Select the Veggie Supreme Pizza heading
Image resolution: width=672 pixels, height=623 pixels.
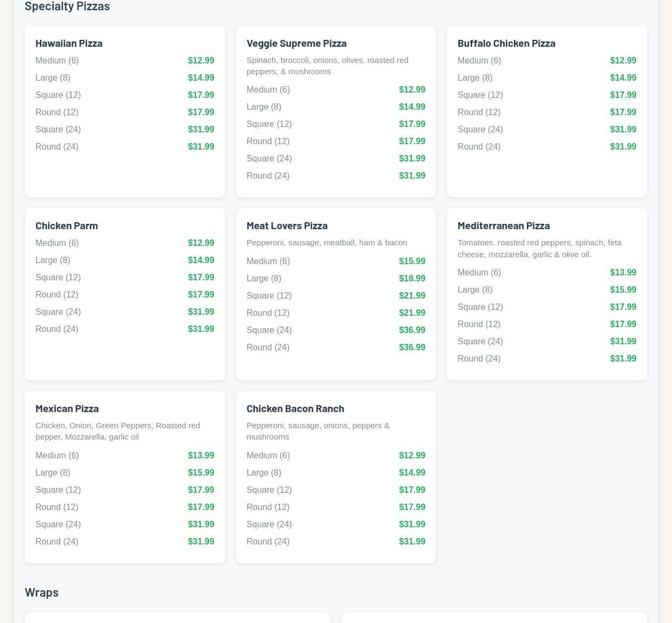296,43
